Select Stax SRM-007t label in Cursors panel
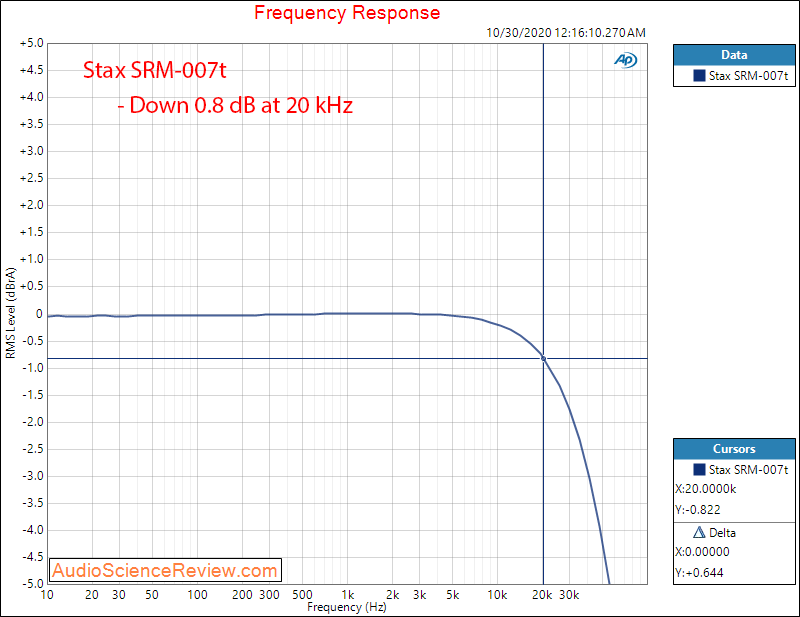Image resolution: width=800 pixels, height=617 pixels. (748, 470)
